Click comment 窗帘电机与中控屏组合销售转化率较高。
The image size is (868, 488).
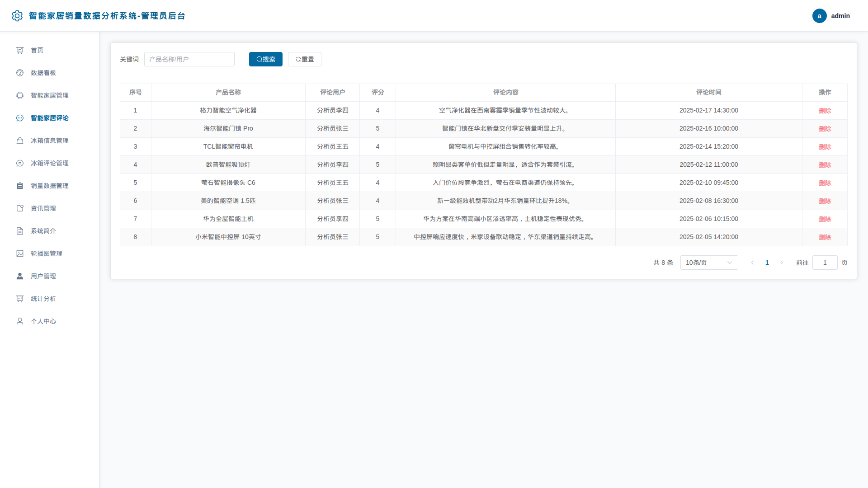[x=505, y=146]
